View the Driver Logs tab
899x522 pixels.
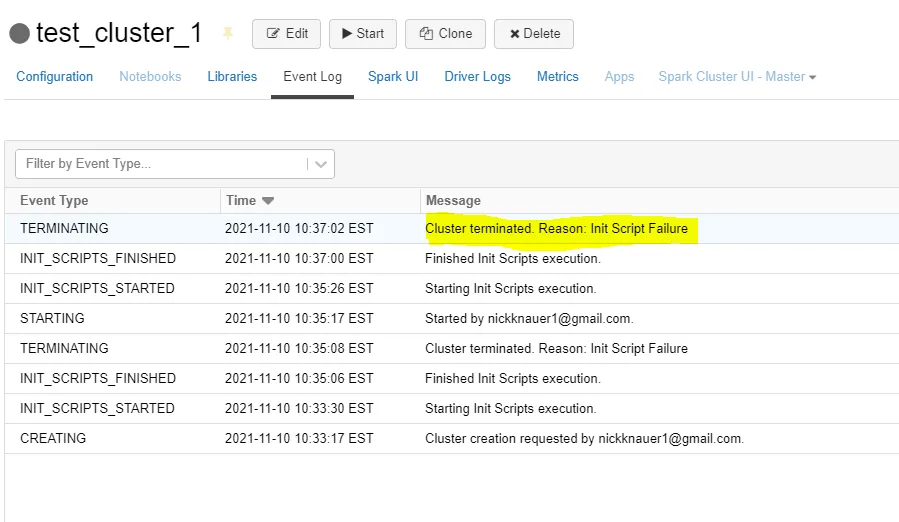pyautogui.click(x=477, y=77)
